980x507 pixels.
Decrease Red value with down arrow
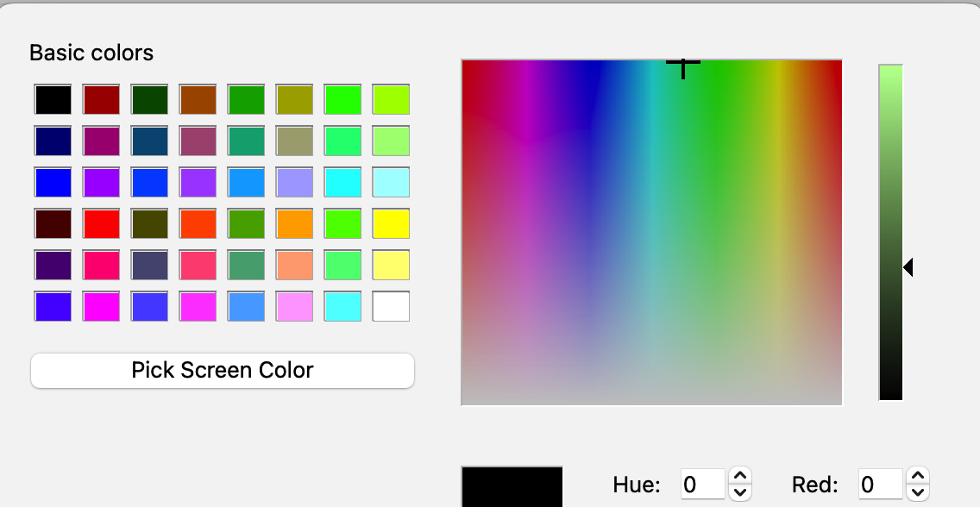[x=918, y=492]
